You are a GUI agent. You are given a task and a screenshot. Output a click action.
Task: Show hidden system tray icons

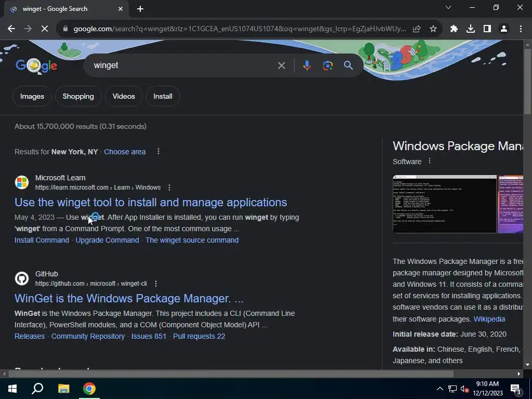440,389
